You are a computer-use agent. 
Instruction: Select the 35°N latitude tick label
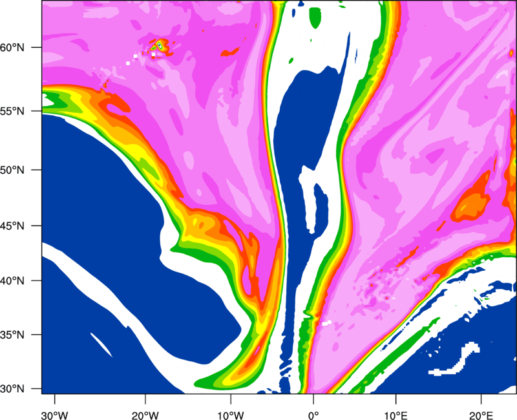pyautogui.click(x=14, y=335)
